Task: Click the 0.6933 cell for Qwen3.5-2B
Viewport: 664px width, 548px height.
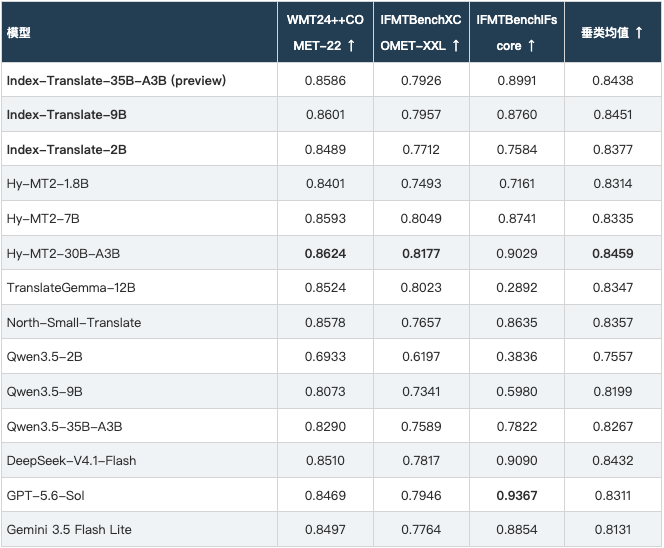Action: 325,357
